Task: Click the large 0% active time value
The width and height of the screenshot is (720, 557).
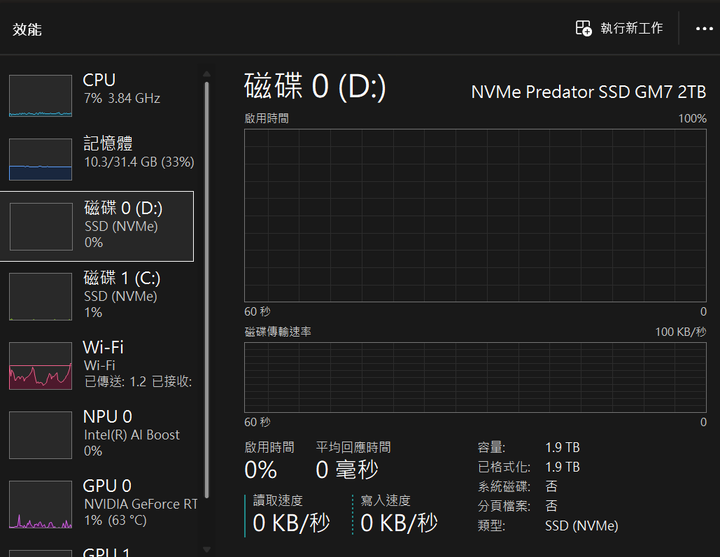Action: point(260,470)
